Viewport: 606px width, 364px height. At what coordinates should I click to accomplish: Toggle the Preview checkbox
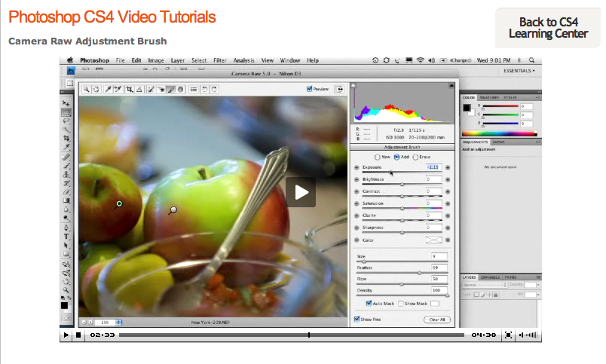coord(309,89)
